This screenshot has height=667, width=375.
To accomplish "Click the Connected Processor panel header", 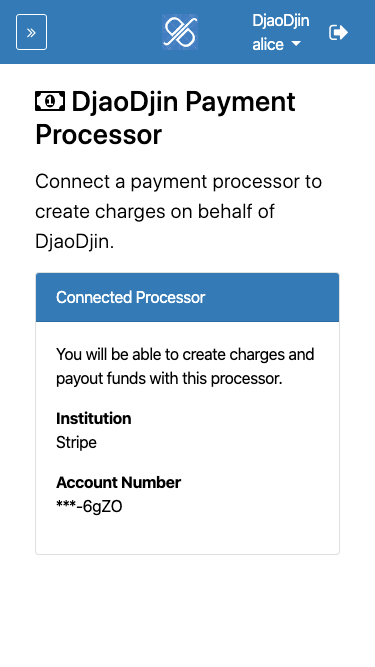I will coord(188,297).
